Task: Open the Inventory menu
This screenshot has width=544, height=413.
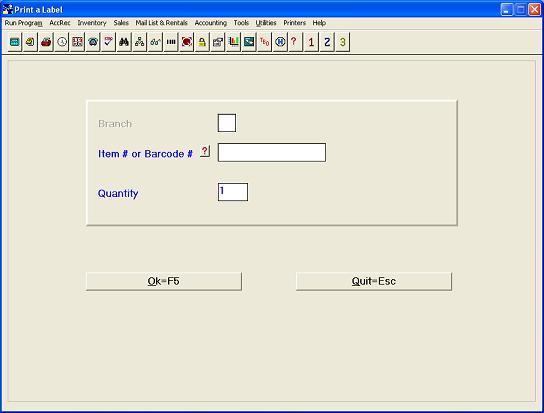Action: pyautogui.click(x=92, y=23)
